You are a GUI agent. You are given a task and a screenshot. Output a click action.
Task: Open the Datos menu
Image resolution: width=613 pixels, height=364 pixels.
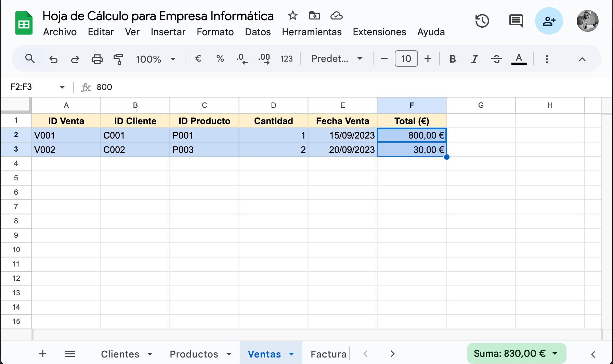[x=258, y=32]
